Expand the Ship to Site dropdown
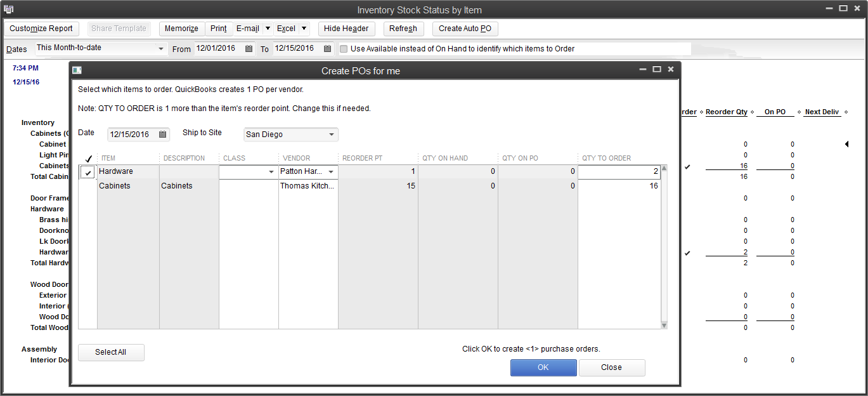The image size is (868, 396). 332,135
